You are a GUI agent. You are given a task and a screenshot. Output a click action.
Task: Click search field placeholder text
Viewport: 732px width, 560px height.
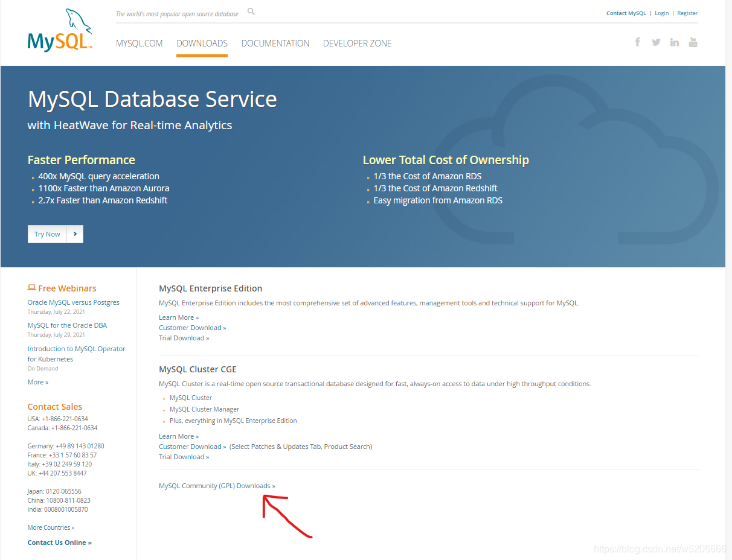click(x=177, y=14)
